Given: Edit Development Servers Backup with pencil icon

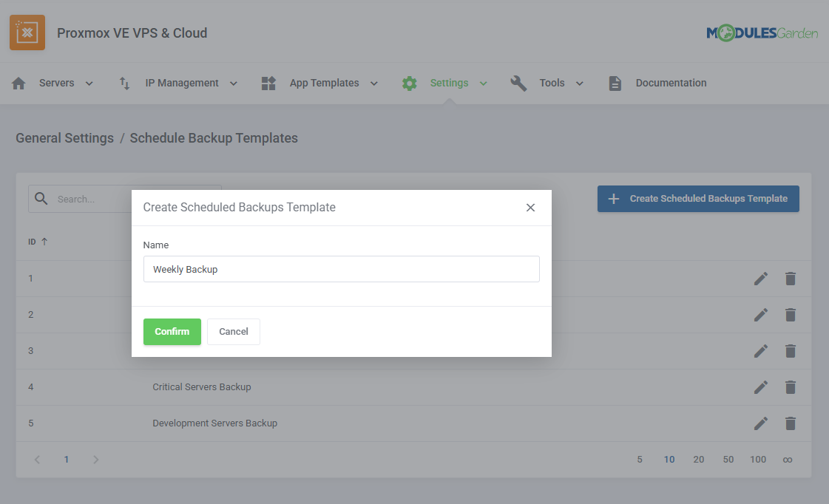Looking at the screenshot, I should pos(760,423).
